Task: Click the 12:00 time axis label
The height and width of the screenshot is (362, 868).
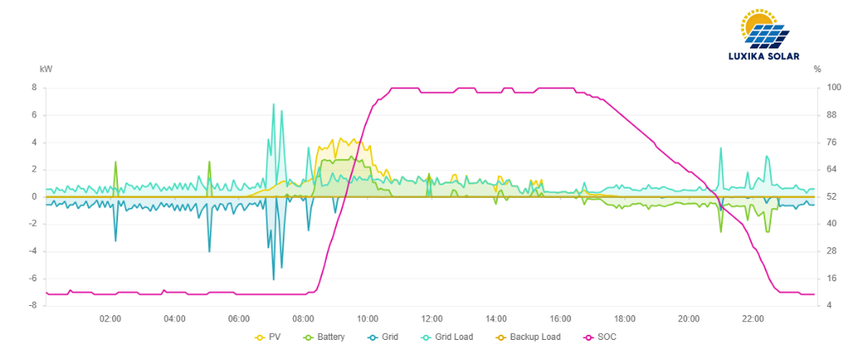Action: 432,319
